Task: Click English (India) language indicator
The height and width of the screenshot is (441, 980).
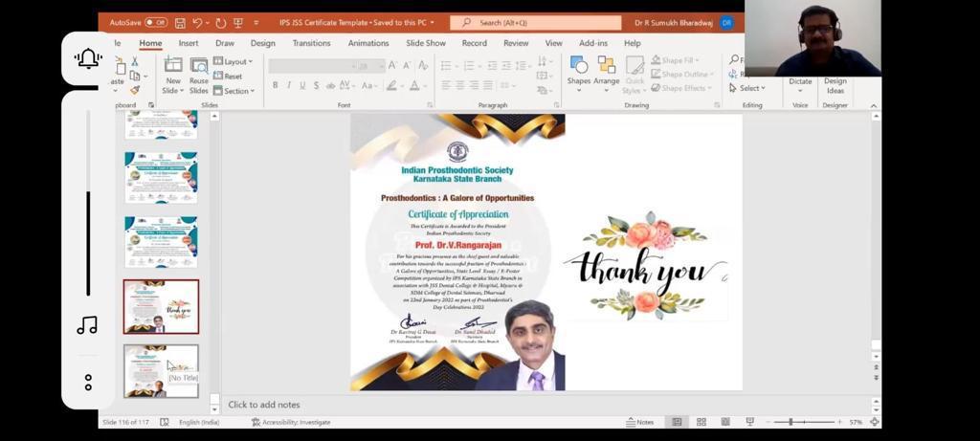Action: (x=199, y=422)
